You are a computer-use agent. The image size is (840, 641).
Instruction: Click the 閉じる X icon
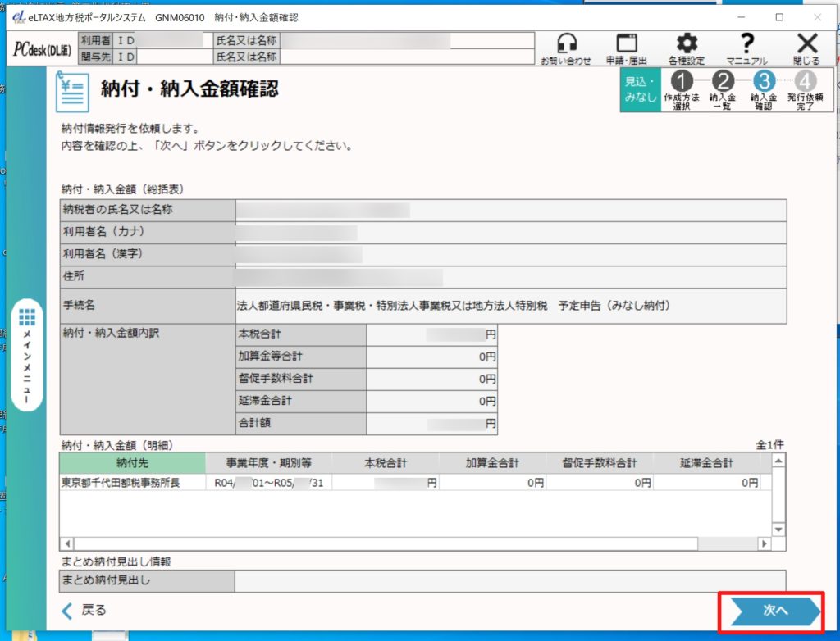[807, 48]
